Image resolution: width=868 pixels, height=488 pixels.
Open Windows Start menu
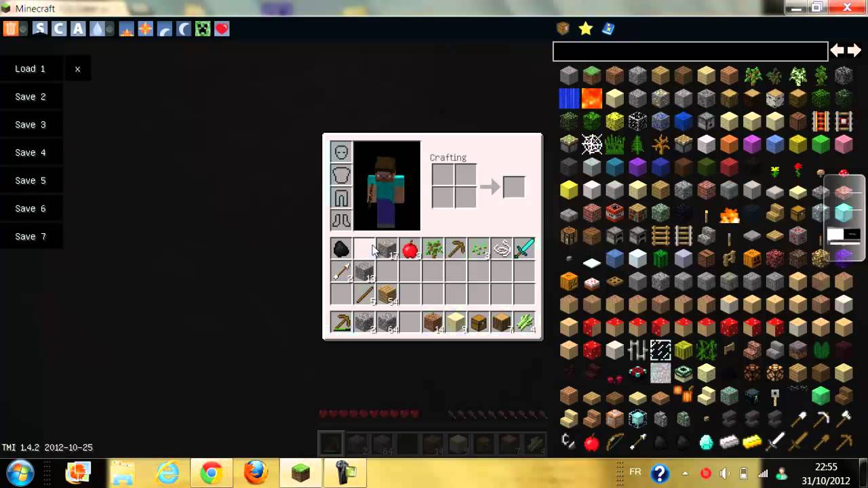19,472
